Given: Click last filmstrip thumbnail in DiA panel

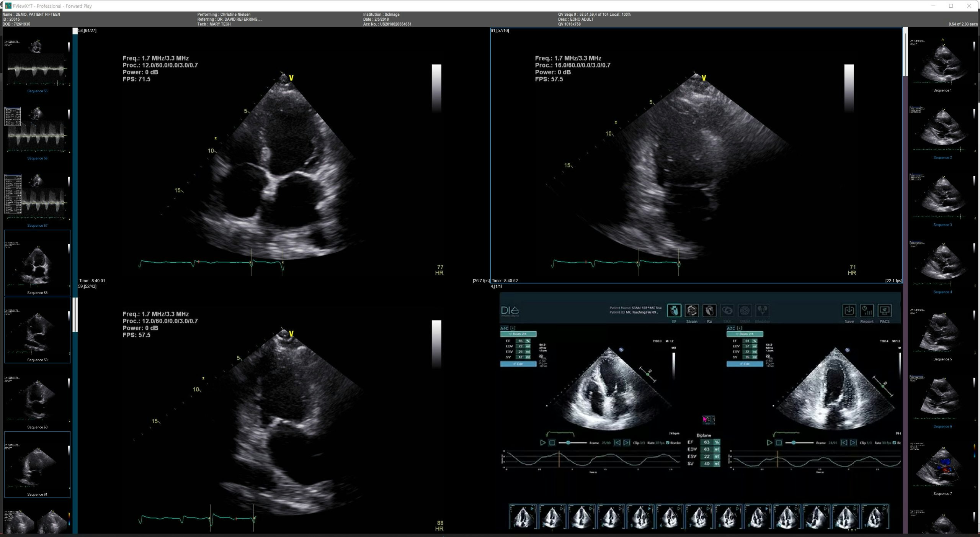Looking at the screenshot, I should coord(875,516).
